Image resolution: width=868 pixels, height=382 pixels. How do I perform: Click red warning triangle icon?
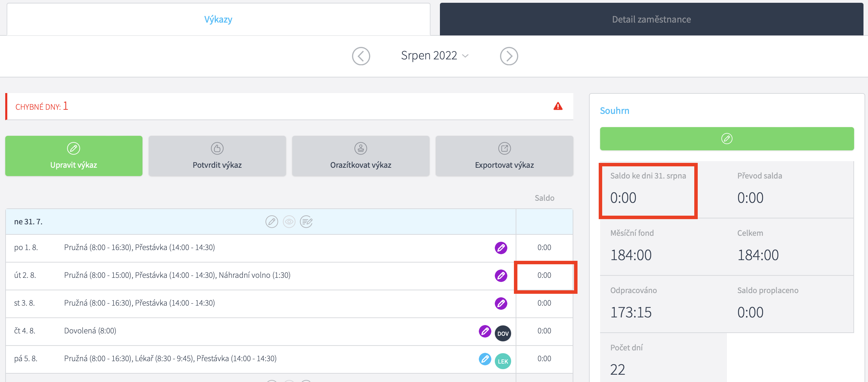coord(558,106)
